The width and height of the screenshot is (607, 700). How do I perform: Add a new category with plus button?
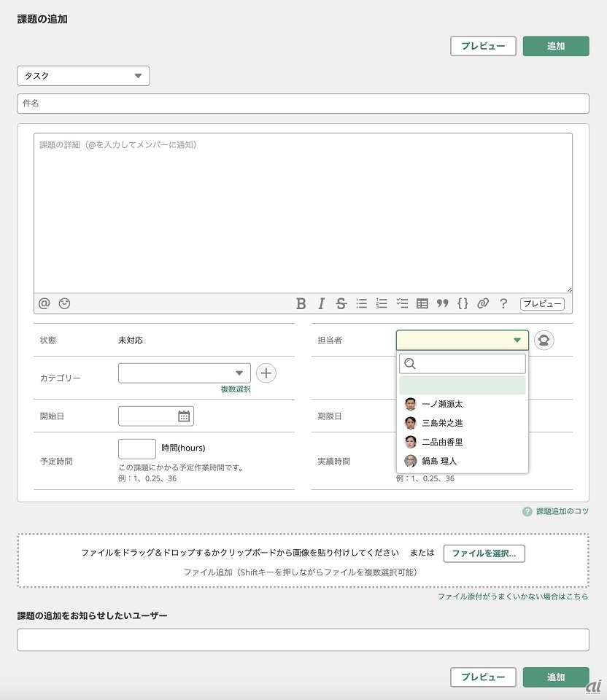click(266, 373)
